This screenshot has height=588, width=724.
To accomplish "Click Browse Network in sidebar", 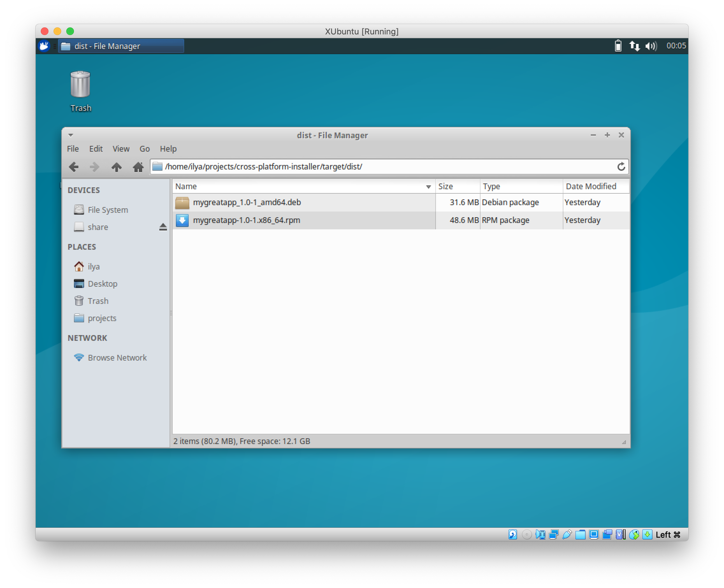I will click(117, 358).
